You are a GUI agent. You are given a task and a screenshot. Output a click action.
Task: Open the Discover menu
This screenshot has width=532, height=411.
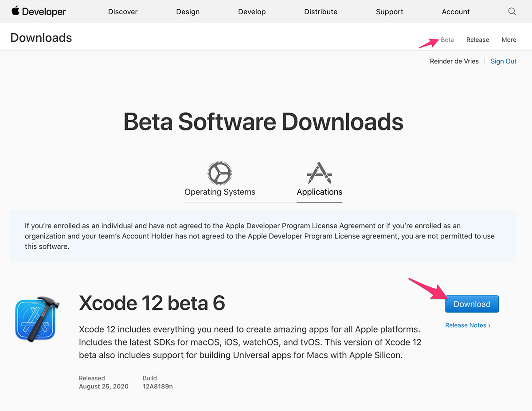pyautogui.click(x=123, y=12)
